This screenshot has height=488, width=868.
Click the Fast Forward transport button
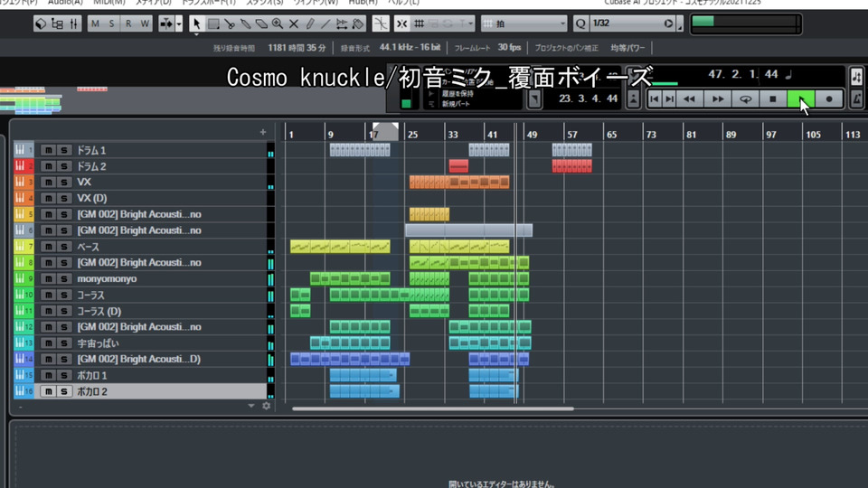click(717, 99)
